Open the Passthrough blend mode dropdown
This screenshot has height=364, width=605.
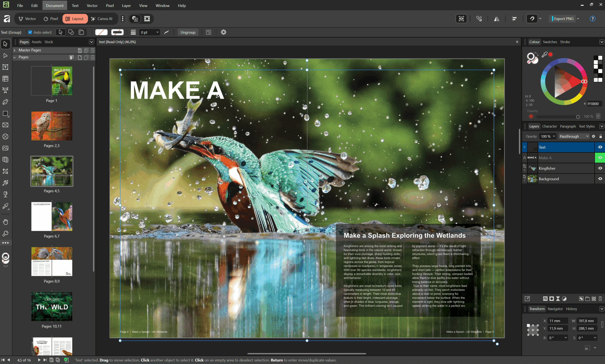pos(574,136)
